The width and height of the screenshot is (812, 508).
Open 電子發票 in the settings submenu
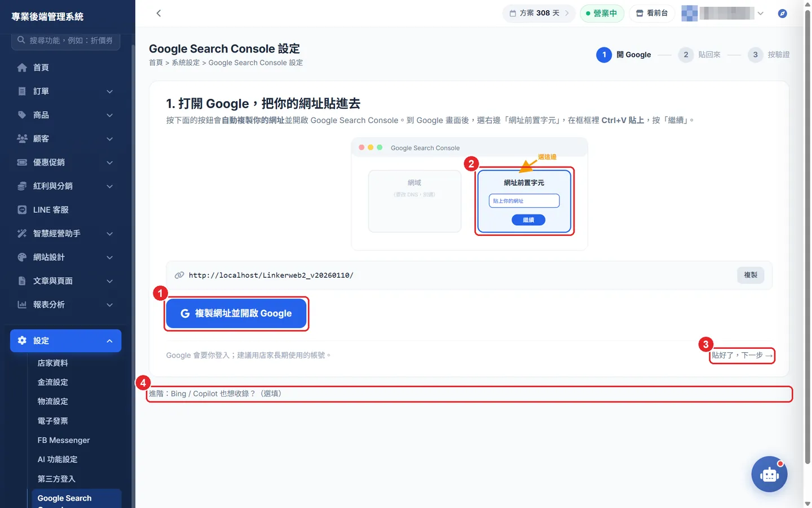tap(52, 421)
